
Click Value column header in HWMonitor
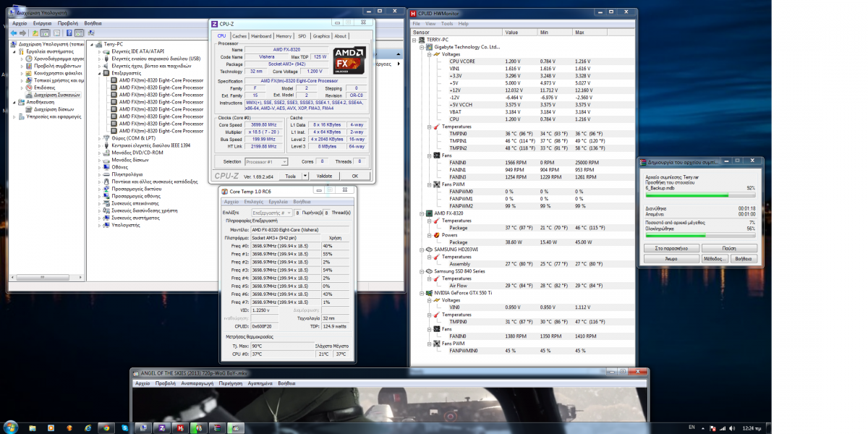[521, 33]
